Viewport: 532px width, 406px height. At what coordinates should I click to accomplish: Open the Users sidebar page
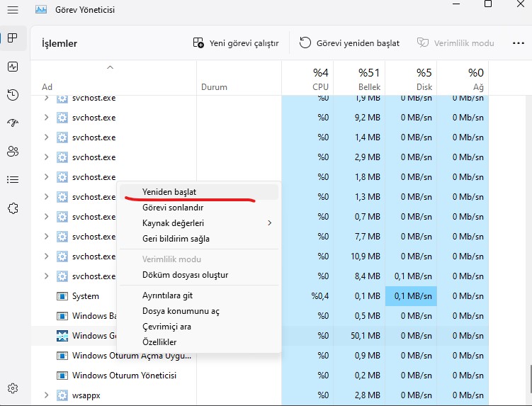[13, 152]
